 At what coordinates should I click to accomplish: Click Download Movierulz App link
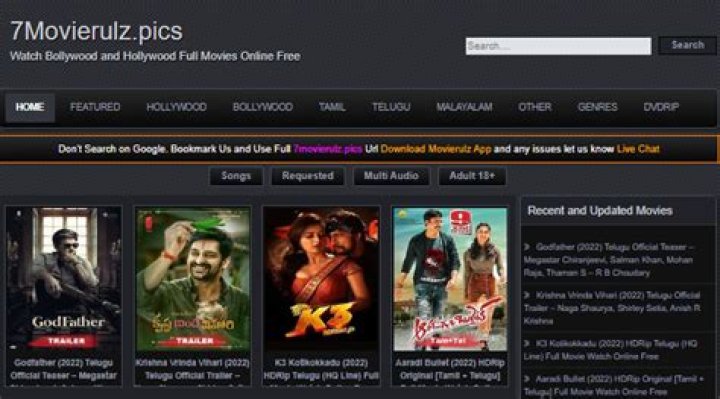(436, 149)
